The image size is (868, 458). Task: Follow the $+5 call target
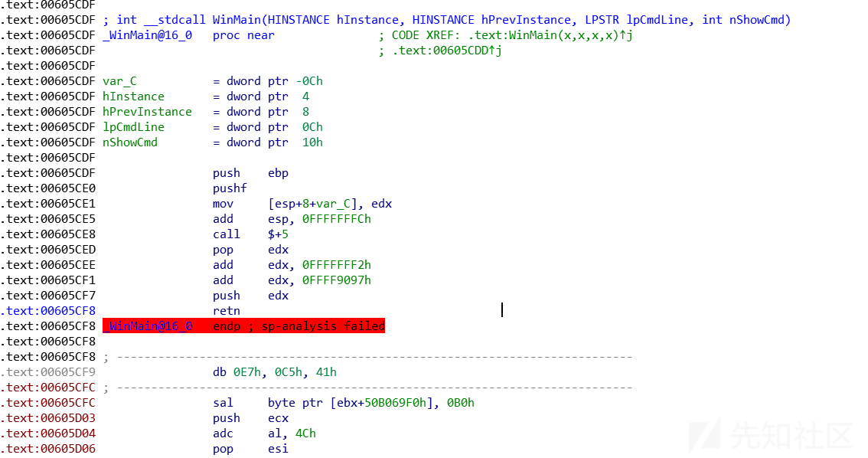click(x=279, y=235)
